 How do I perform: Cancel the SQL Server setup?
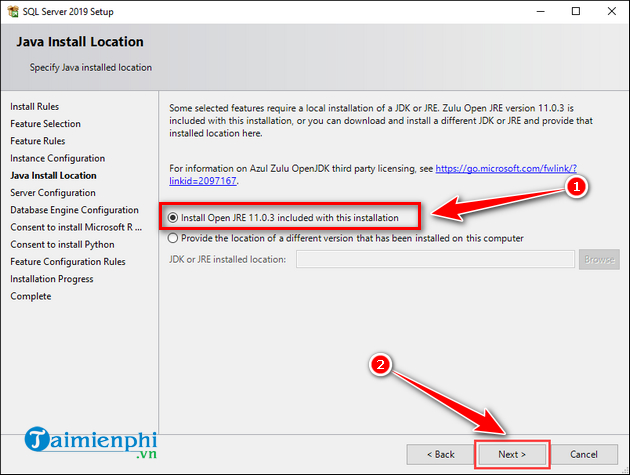point(583,455)
